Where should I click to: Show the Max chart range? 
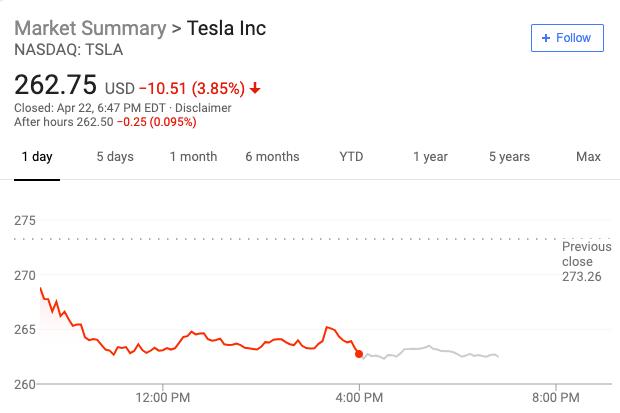588,157
